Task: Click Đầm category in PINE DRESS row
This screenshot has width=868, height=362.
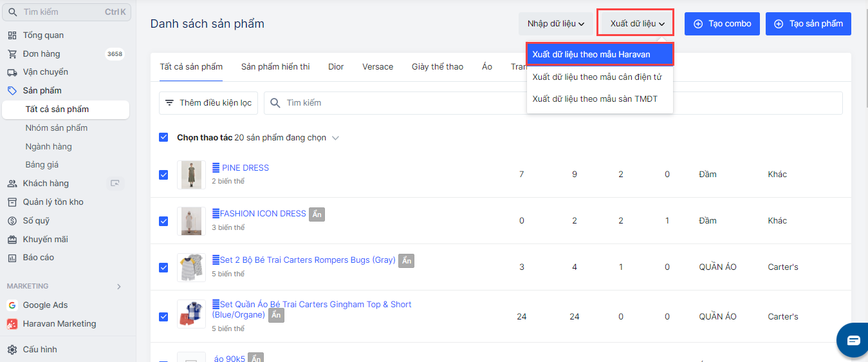Action: tap(708, 175)
